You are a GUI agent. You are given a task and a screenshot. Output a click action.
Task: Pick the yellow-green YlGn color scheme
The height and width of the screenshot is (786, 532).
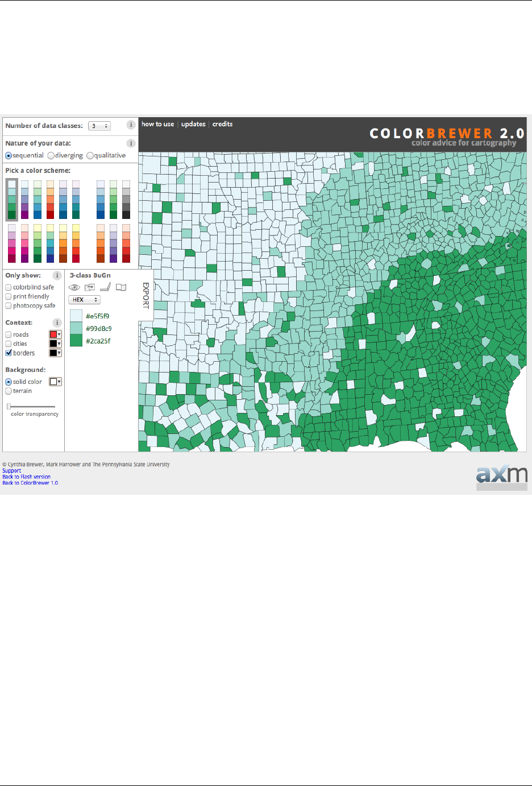point(38,243)
